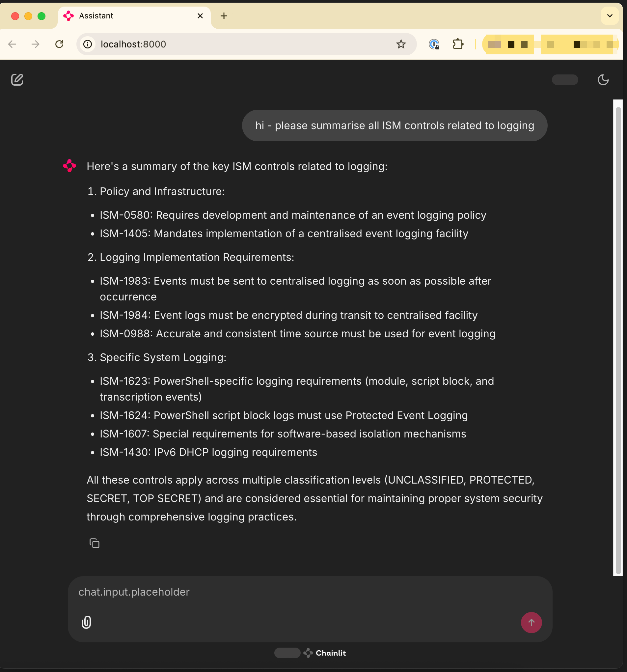The image size is (627, 672).
Task: Select the ISM-0580 event logging policy line
Action: point(293,215)
